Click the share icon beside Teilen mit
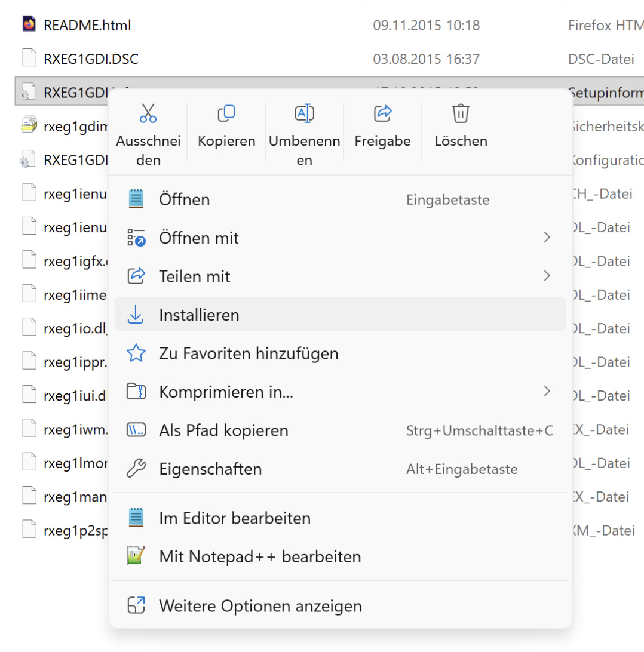Screen dimensions: 644x652 coord(136,276)
